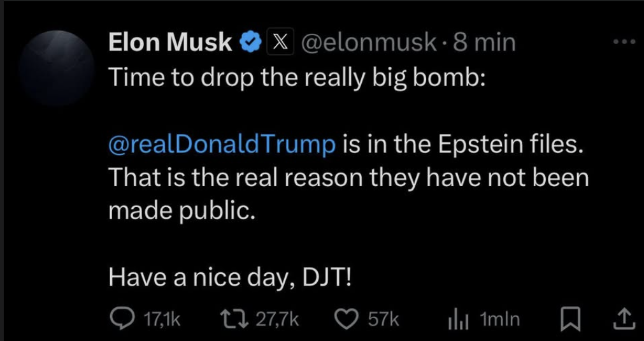Click the 1mln views count

499,319
